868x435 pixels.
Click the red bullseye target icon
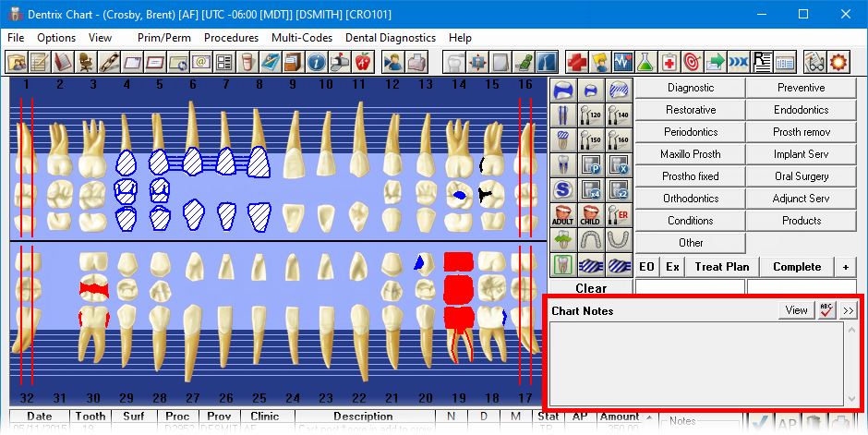[692, 62]
